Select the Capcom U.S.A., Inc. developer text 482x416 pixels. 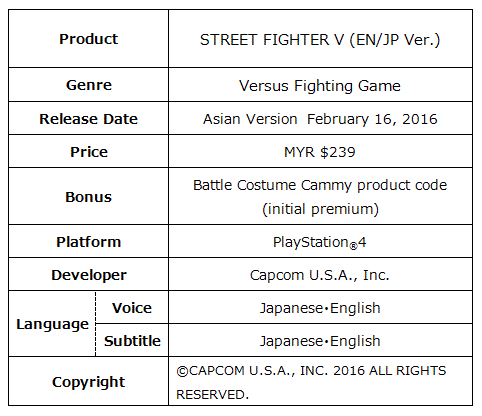pyautogui.click(x=320, y=275)
